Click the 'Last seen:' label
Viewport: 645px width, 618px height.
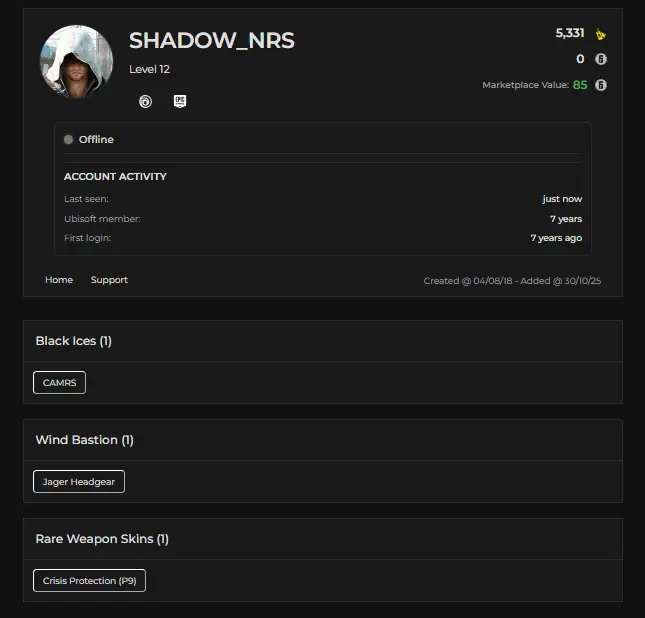click(x=86, y=199)
